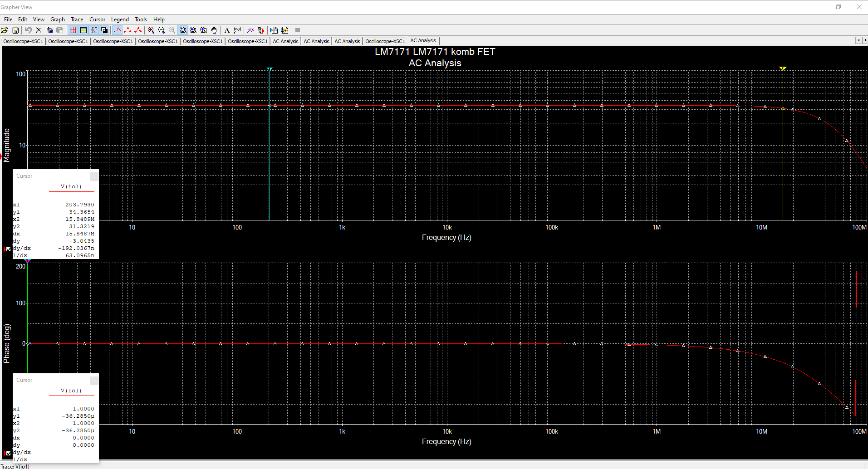Toggle the black/white background color icon
The image size is (868, 469).
click(104, 30)
